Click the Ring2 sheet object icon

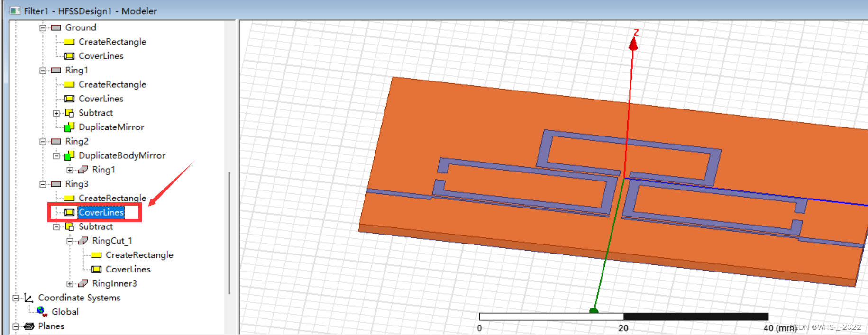click(x=56, y=142)
